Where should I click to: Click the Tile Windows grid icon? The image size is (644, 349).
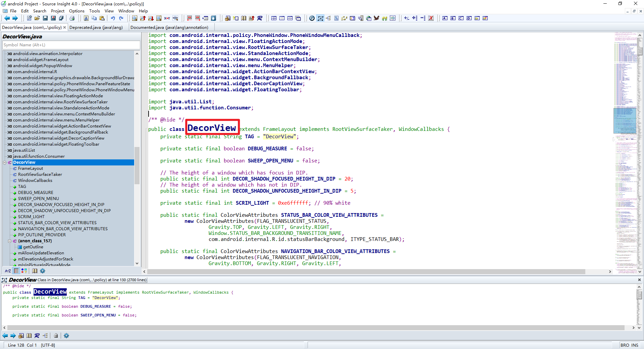point(274,18)
